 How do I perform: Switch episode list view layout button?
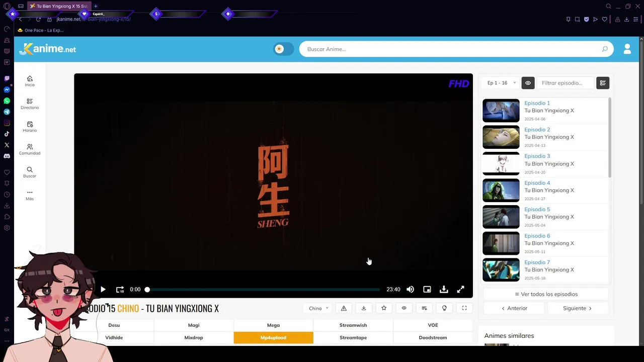tap(603, 83)
